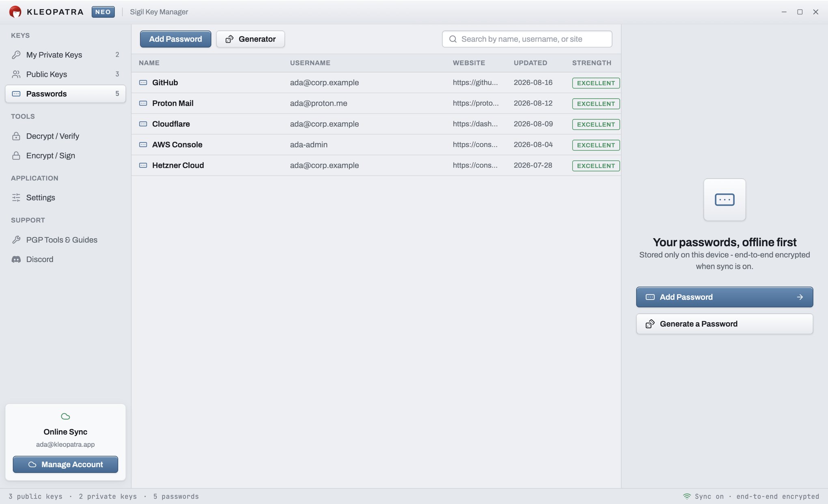Screen dimensions: 828x504
Task: Click the Discord logo icon
Action: click(16, 259)
